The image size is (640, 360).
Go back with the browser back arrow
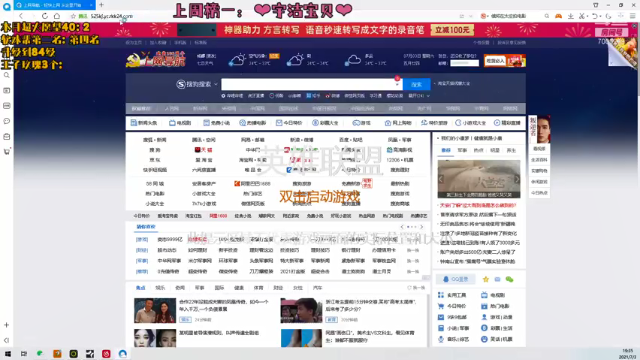click(x=21, y=16)
